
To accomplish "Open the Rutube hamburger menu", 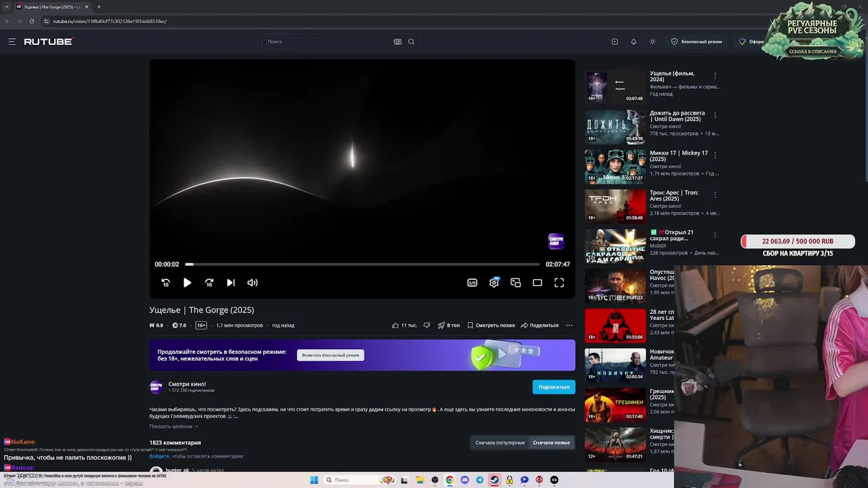I will click(x=12, y=41).
